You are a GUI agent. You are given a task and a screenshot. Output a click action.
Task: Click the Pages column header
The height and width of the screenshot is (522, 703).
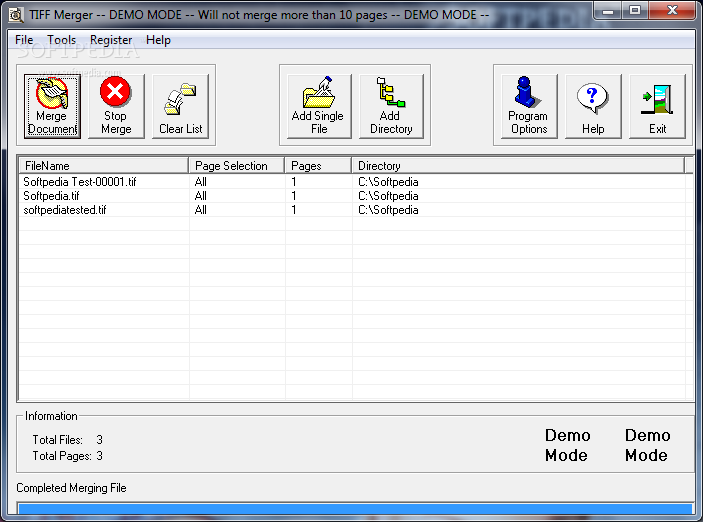pyautogui.click(x=318, y=165)
